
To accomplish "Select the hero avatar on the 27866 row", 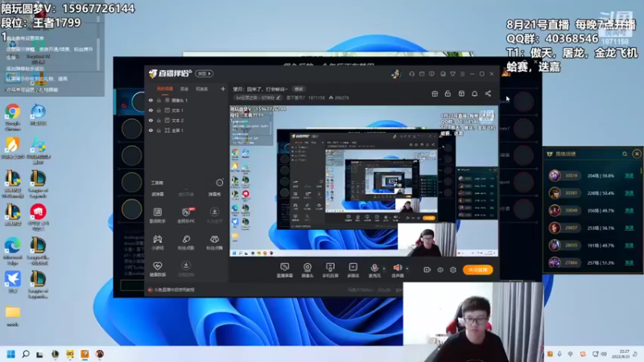I will point(555,262).
